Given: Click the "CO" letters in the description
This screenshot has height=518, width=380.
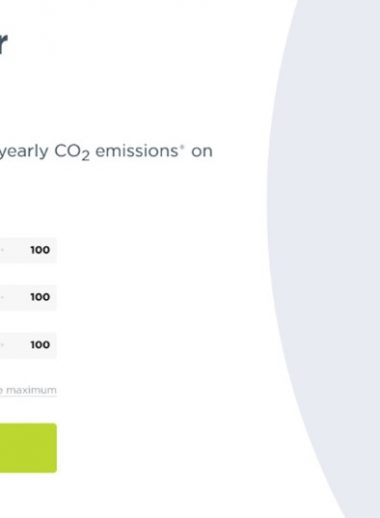Looking at the screenshot, I should (x=68, y=151).
